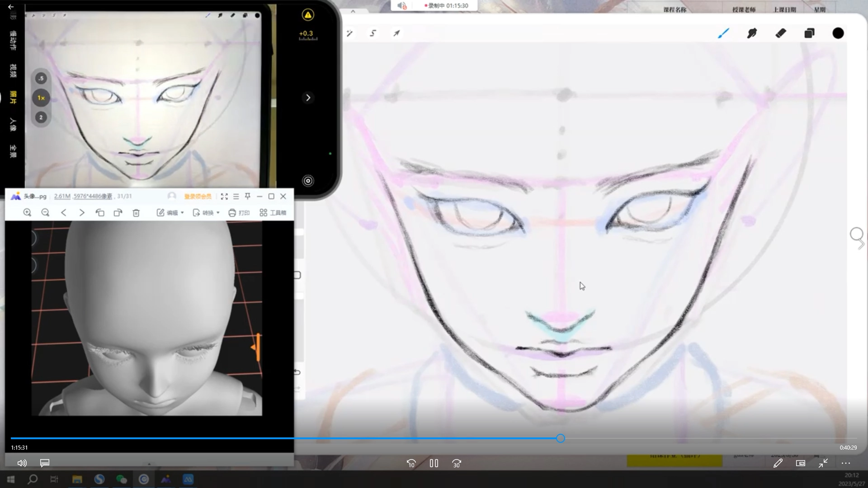Click the transform arrow tool
The width and height of the screenshot is (868, 488).
(396, 33)
